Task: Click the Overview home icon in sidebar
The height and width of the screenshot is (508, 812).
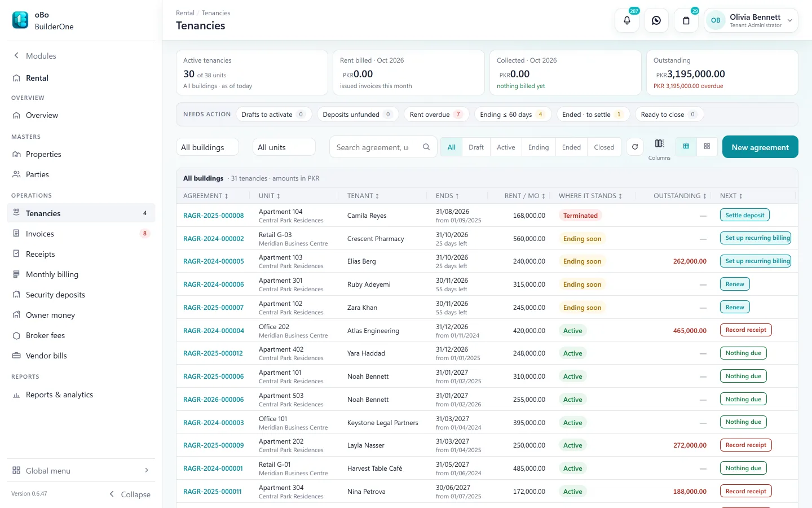Action: [16, 115]
